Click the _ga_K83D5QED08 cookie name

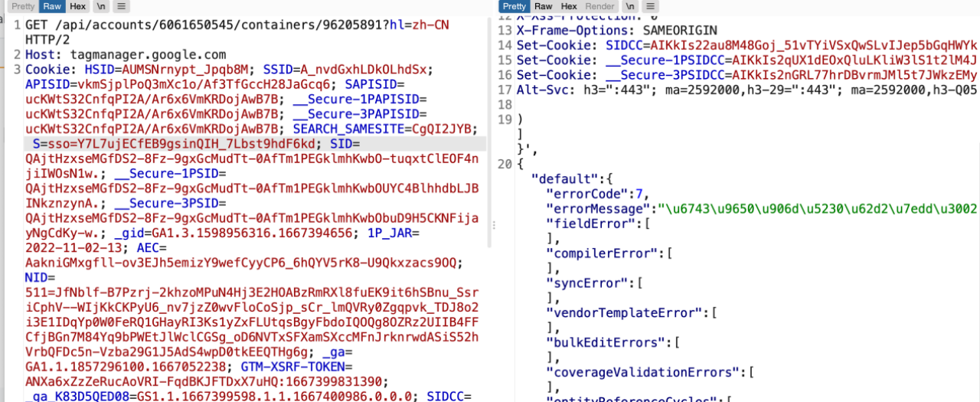(x=77, y=397)
